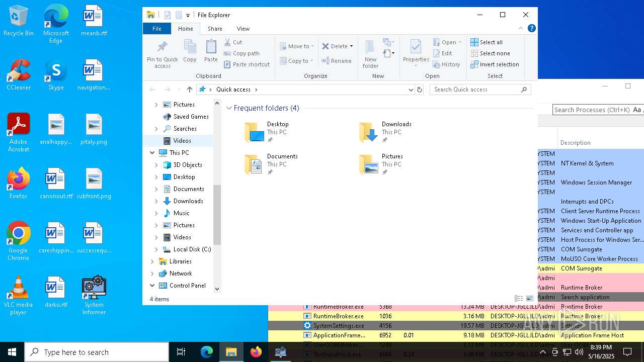
Task: Click the Up one level arrow
Action: point(190,89)
